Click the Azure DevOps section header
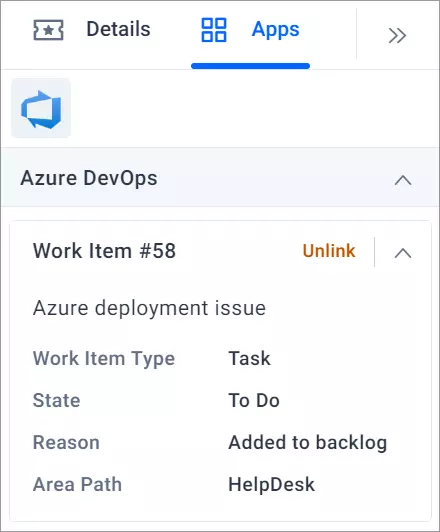 [x=220, y=177]
